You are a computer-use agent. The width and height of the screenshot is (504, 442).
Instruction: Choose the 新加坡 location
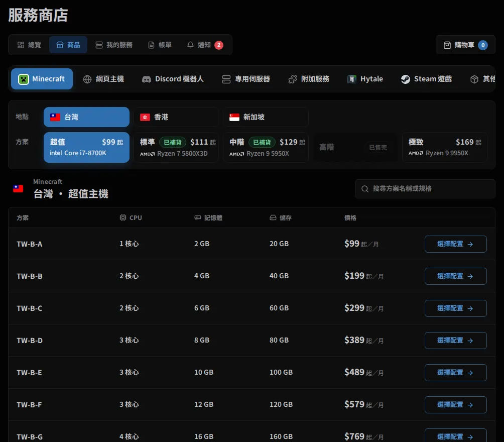pyautogui.click(x=266, y=117)
